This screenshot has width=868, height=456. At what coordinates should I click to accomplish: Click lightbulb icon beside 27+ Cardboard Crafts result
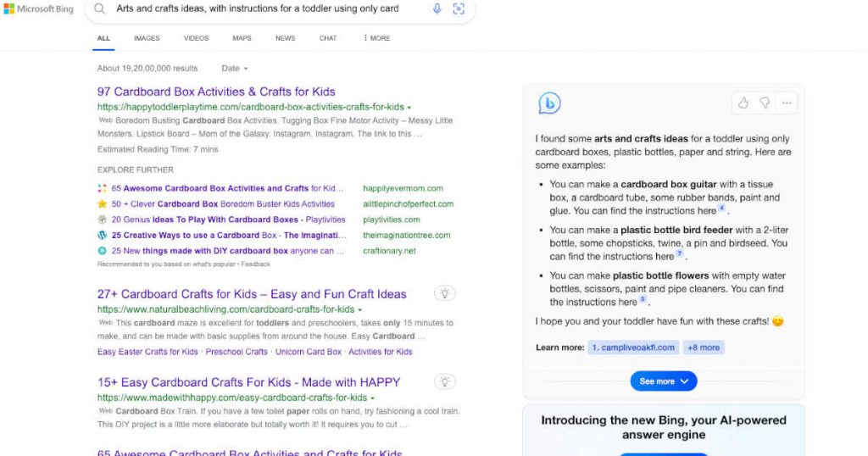coord(444,293)
